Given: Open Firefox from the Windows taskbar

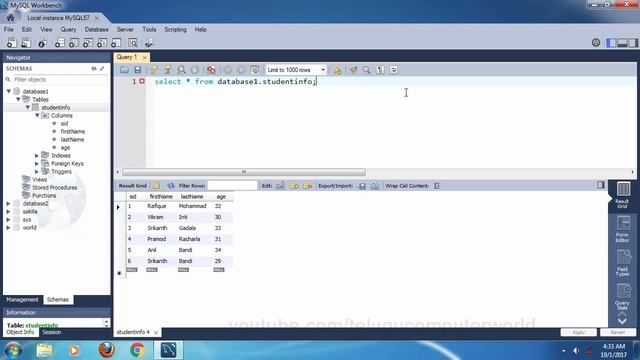Looking at the screenshot, I should (x=107, y=350).
